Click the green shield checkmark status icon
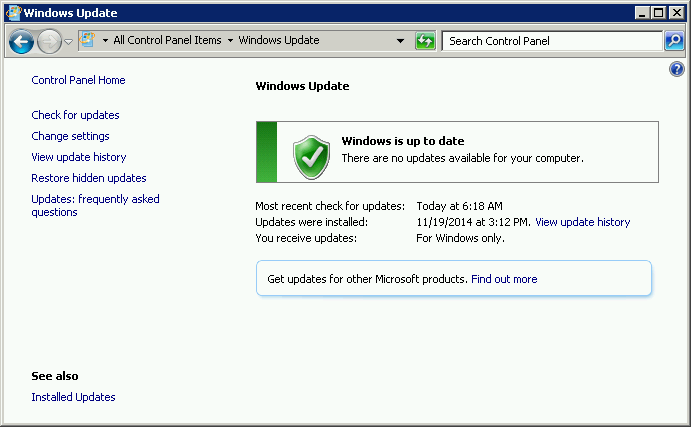The image size is (691, 427). [x=311, y=157]
